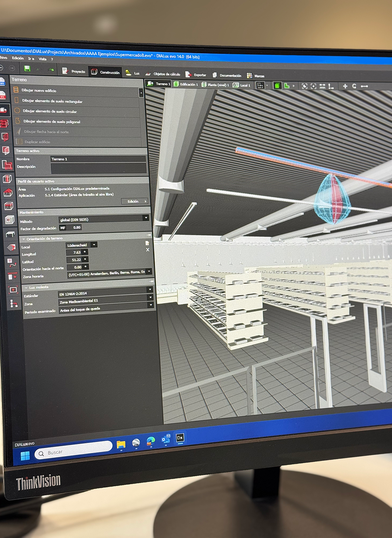Open the Documentación tab
392x538 pixels.
[x=227, y=75]
